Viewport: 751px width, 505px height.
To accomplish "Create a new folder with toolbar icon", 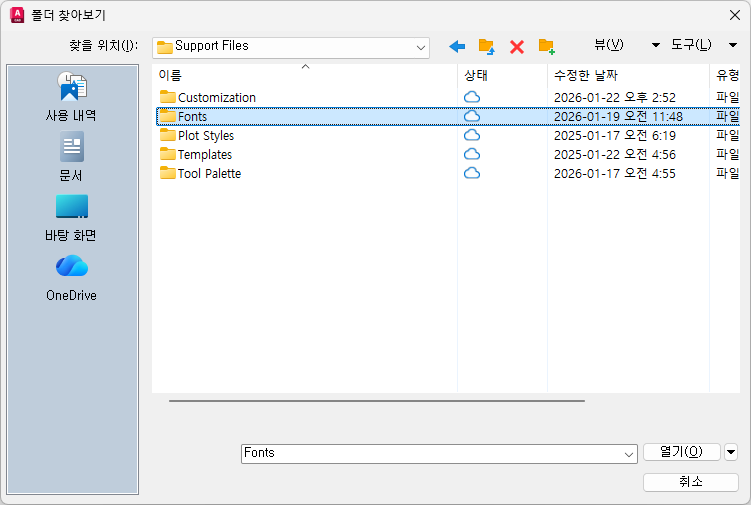I will [546, 46].
